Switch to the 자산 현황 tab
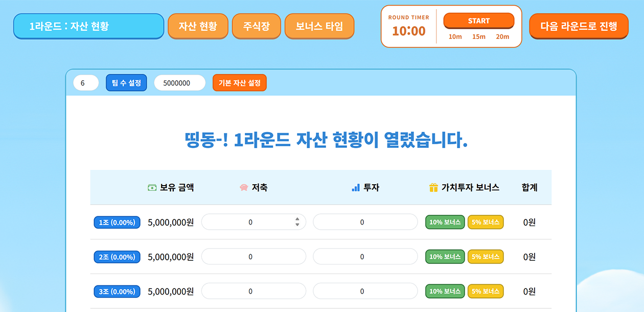Viewport: 644px width, 312px height. [198, 26]
